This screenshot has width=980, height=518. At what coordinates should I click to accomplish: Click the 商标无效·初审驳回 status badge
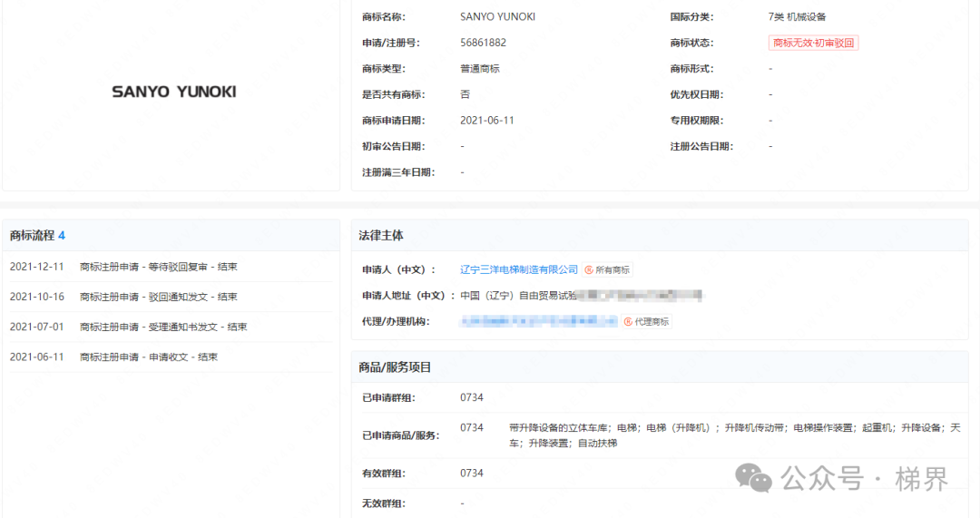click(813, 44)
